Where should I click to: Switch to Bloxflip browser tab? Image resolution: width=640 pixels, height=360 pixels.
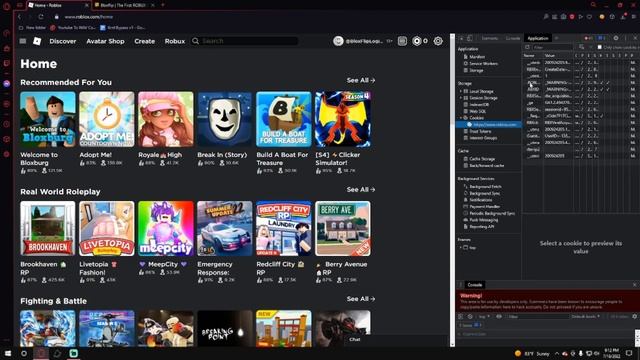pyautogui.click(x=124, y=5)
